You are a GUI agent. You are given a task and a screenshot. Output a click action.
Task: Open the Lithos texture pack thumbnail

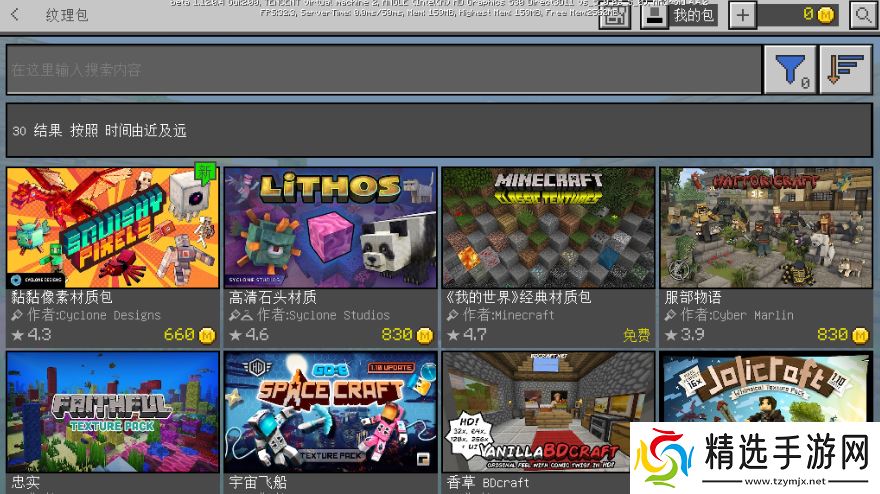pos(330,228)
